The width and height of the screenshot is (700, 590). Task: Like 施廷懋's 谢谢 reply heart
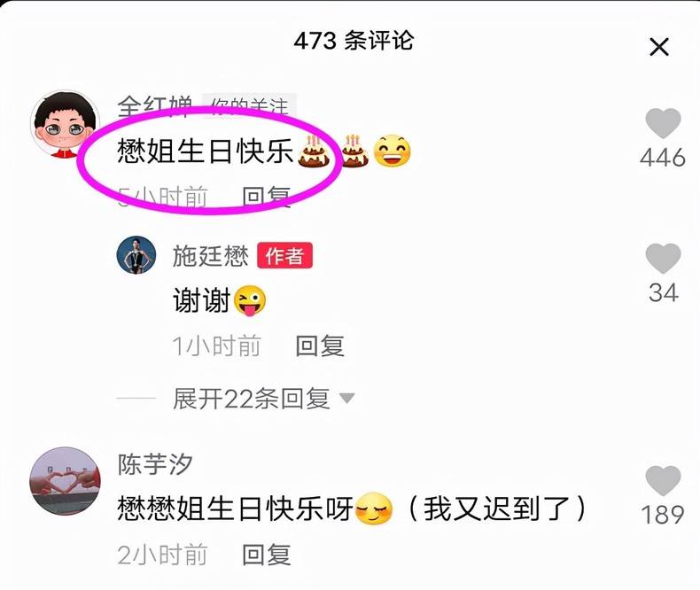(663, 259)
